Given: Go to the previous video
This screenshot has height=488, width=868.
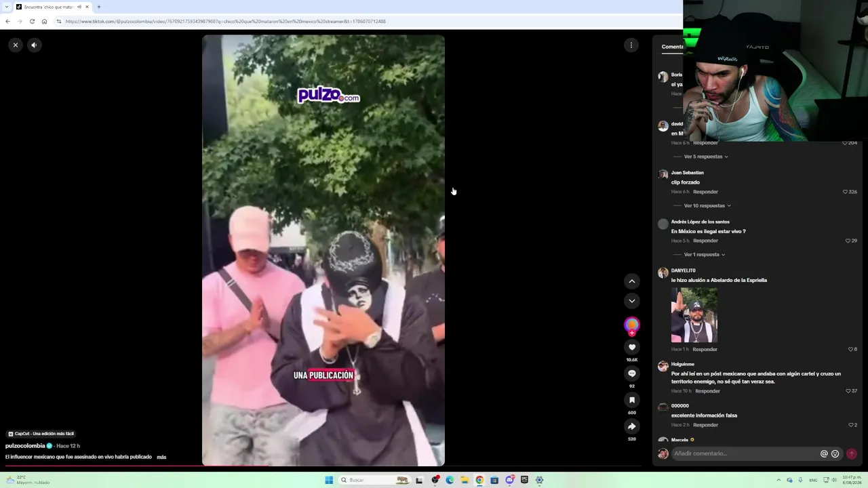Looking at the screenshot, I should pyautogui.click(x=632, y=281).
